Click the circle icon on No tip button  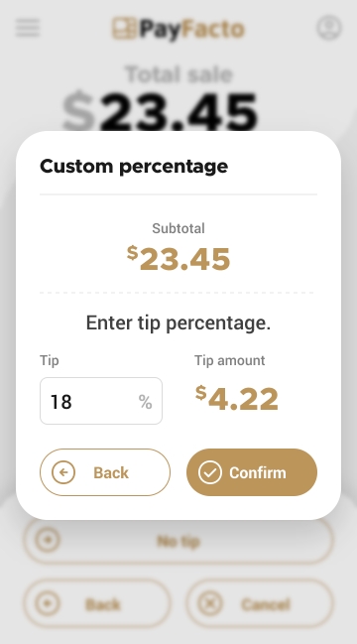click(48, 540)
